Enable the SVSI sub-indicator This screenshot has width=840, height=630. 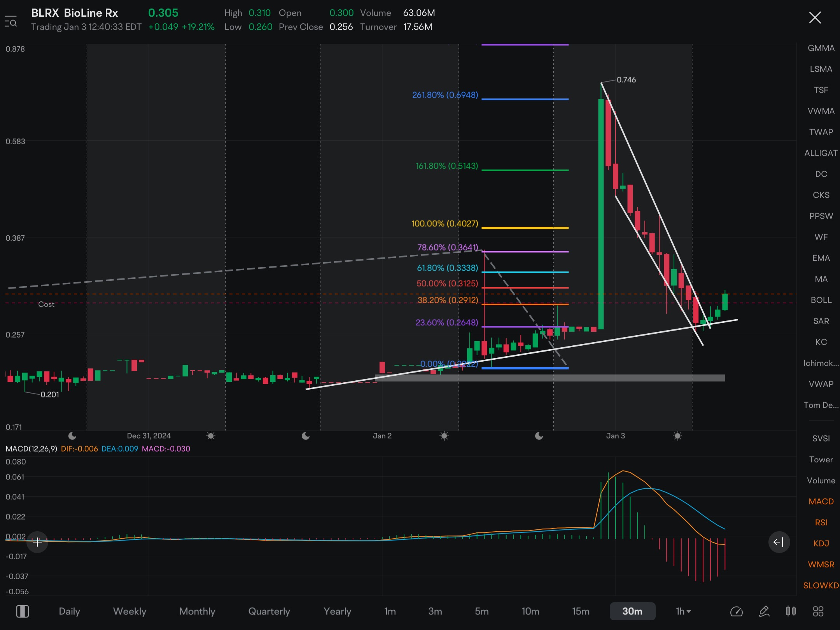[821, 438]
